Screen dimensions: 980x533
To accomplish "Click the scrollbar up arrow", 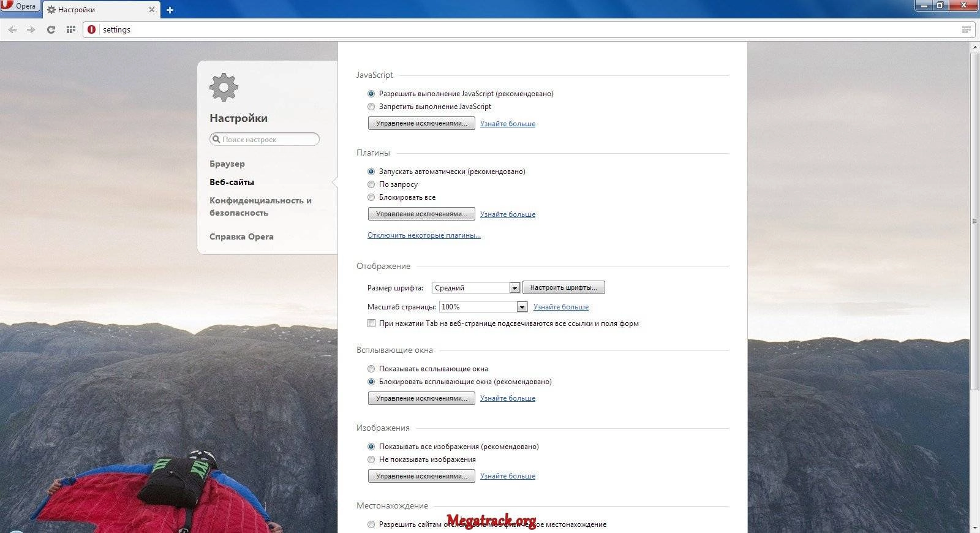I will (974, 47).
